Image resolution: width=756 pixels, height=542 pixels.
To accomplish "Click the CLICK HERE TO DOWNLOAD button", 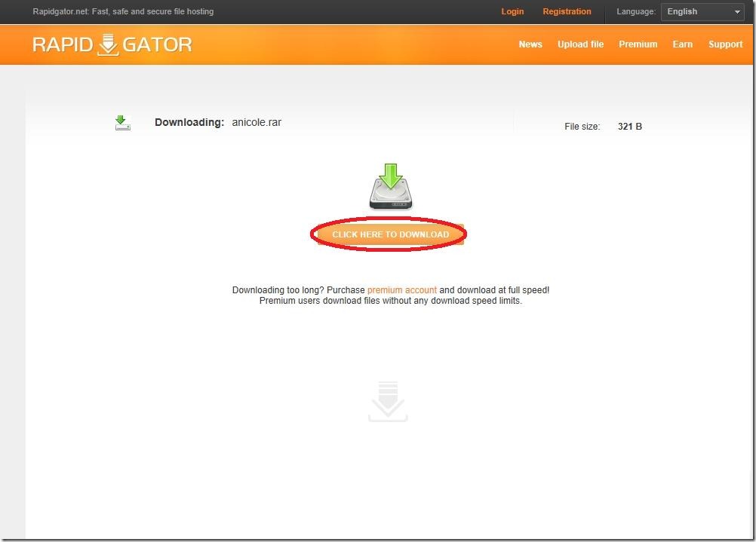I will 390,234.
